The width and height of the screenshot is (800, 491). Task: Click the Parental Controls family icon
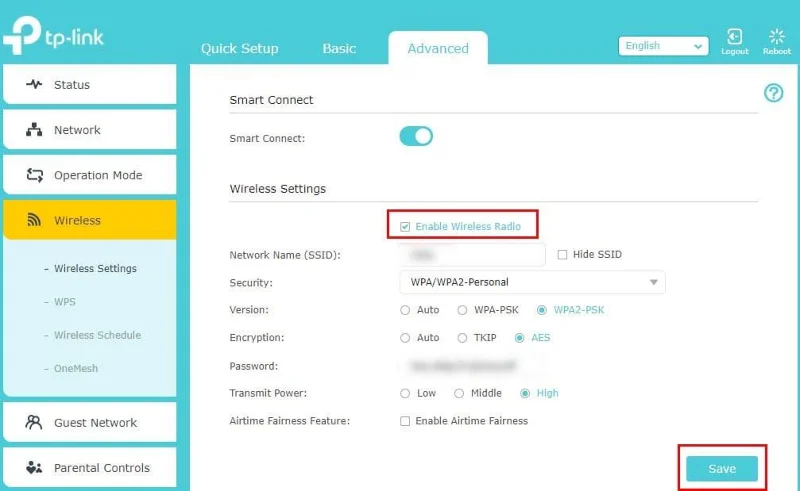(x=34, y=467)
